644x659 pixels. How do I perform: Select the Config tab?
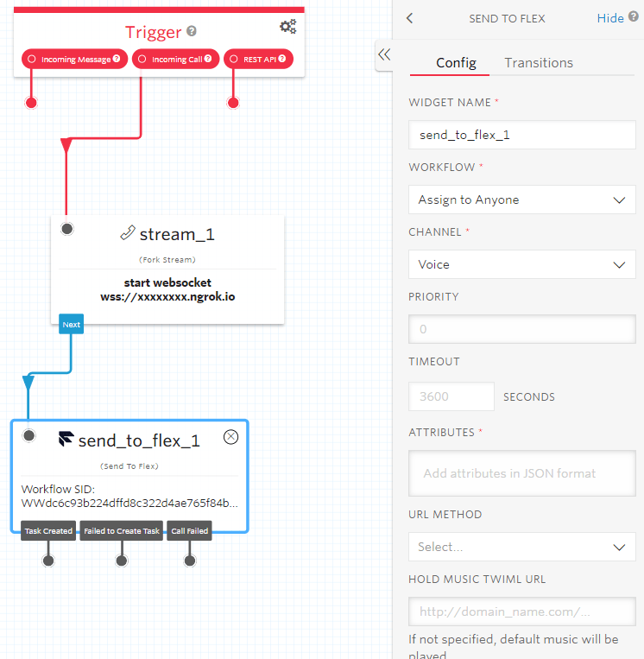(456, 63)
